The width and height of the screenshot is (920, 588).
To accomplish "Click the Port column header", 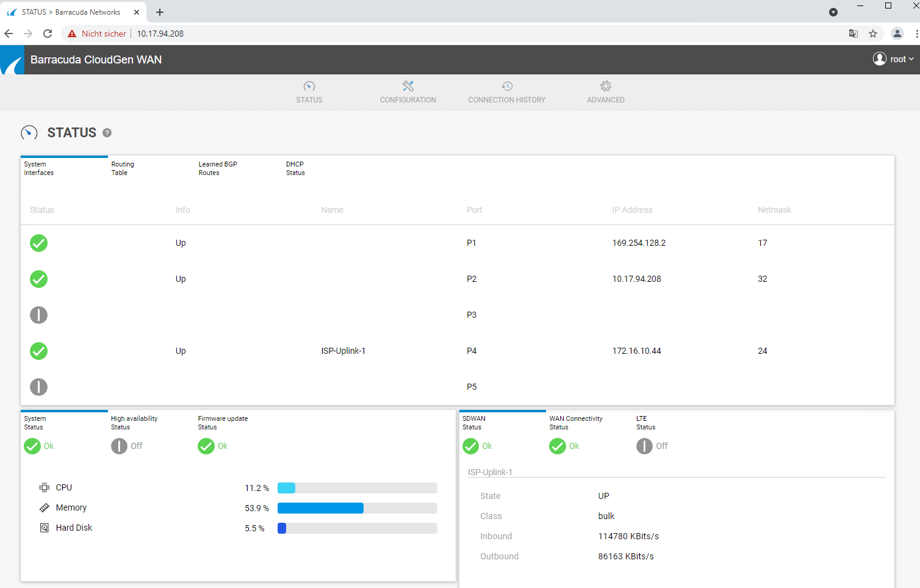I will tap(474, 210).
